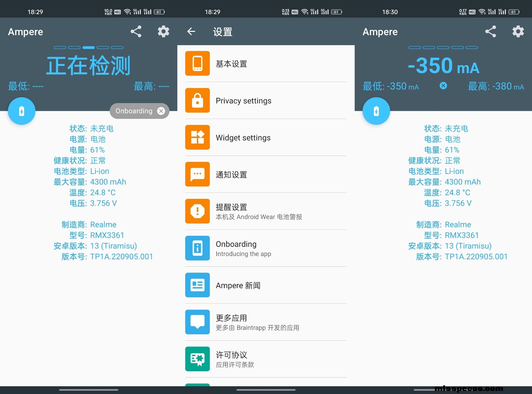Screen dimensions: 532x394
Task: Tap 最低: ---- on left screen
Action: coord(26,86)
